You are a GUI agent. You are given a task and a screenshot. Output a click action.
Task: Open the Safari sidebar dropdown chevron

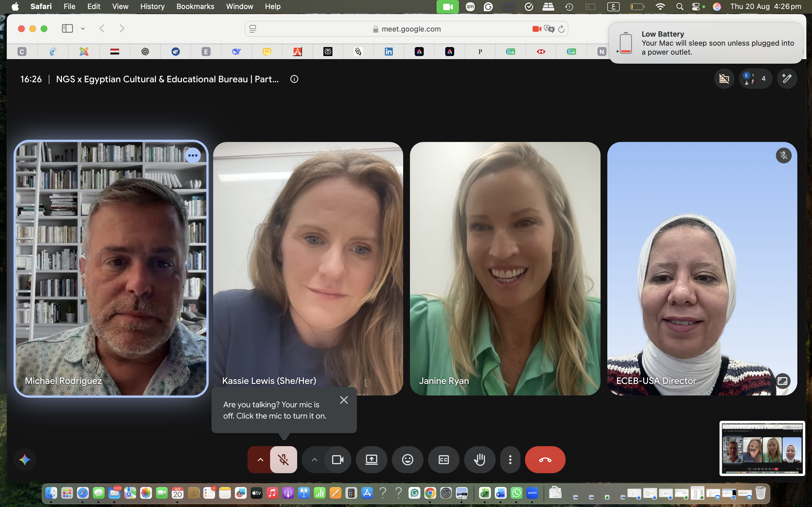click(83, 29)
